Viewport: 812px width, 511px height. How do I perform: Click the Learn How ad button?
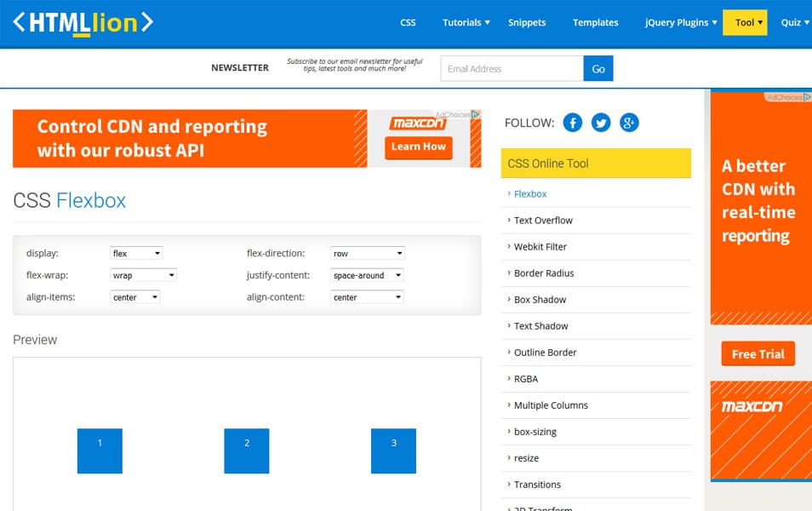418,146
